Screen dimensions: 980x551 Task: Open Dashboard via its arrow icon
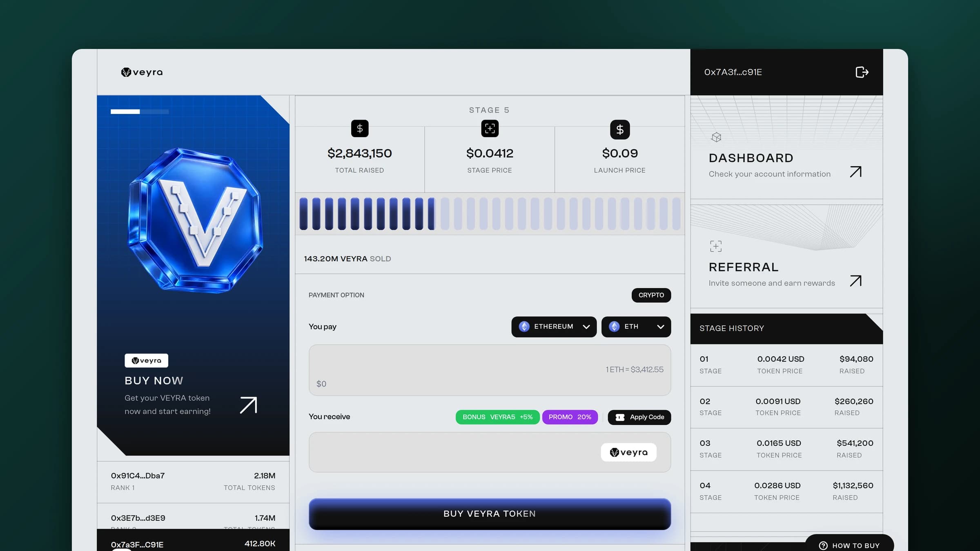855,172
